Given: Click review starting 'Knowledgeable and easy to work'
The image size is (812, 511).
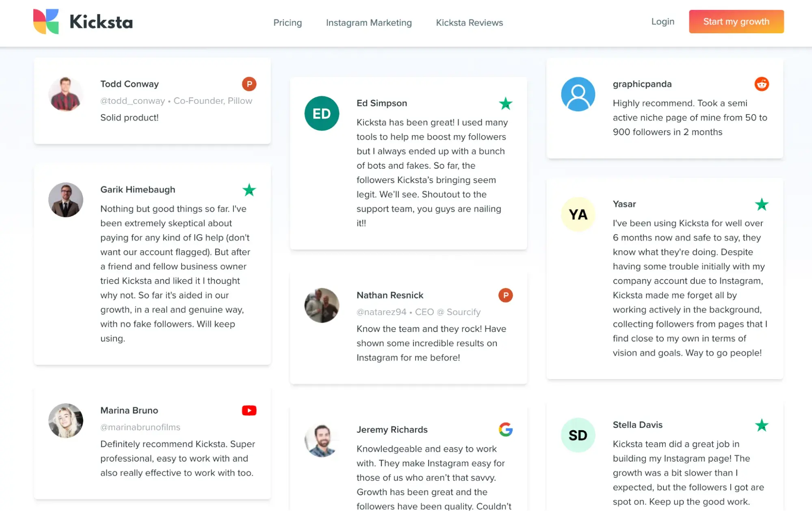Looking at the screenshot, I should pyautogui.click(x=434, y=477).
